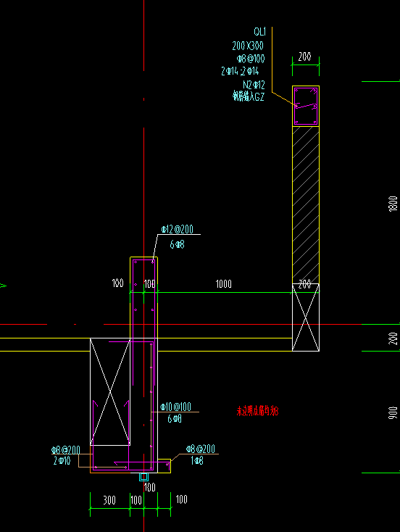This screenshot has height=532, width=400.
Task: Click the "Φ8@100" stirrup annotation under 200X300
Action: [x=251, y=59]
